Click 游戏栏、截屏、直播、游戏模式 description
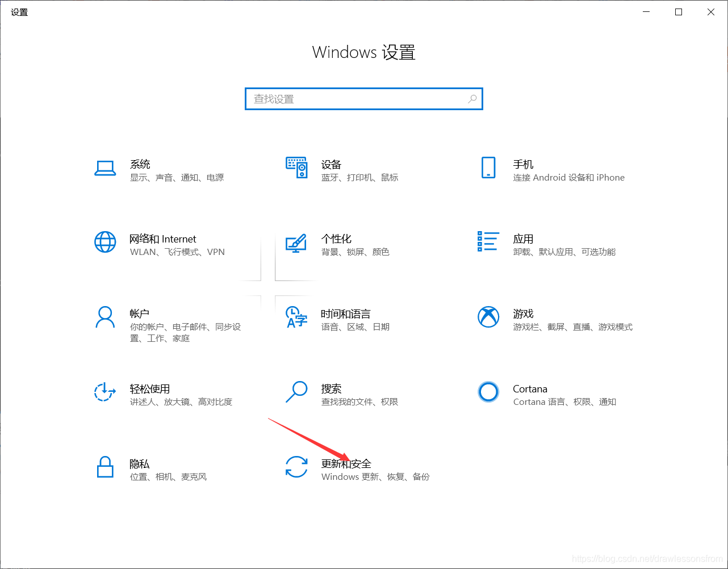The height and width of the screenshot is (569, 728). (572, 327)
